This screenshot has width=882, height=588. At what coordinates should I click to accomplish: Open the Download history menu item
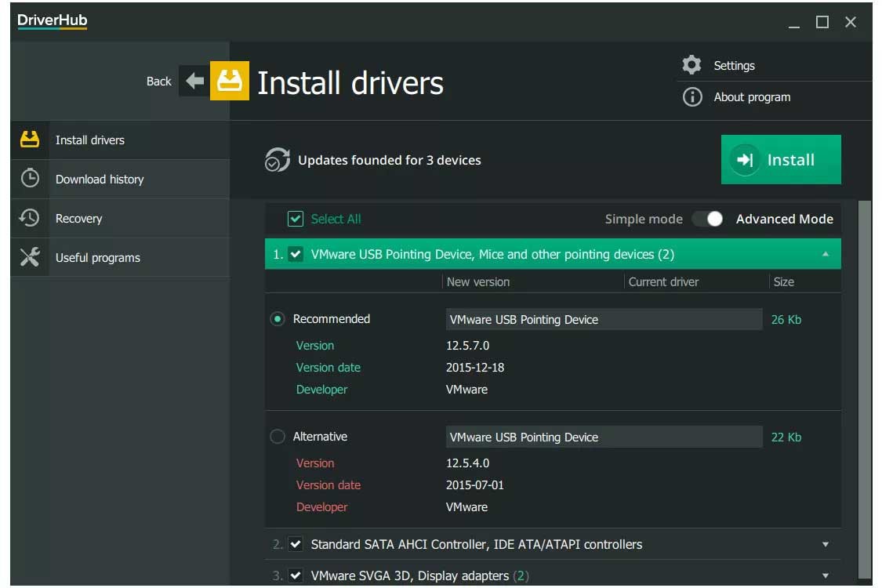coord(99,179)
